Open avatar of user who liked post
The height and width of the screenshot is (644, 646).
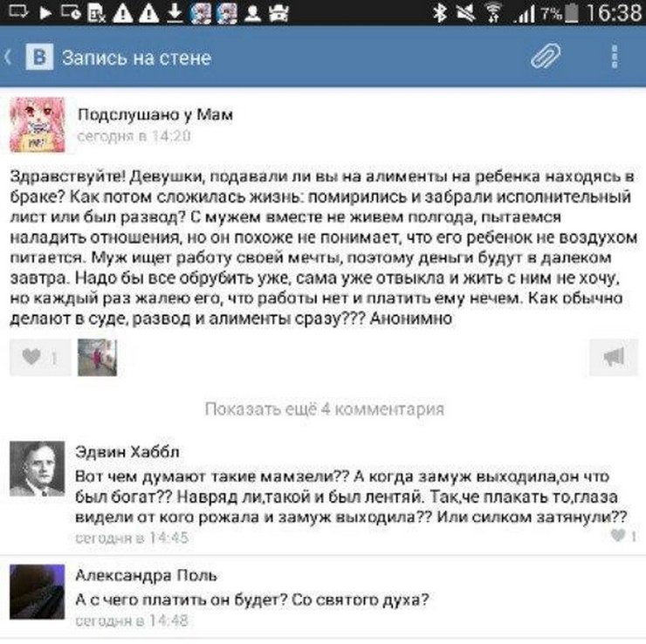coord(97,358)
